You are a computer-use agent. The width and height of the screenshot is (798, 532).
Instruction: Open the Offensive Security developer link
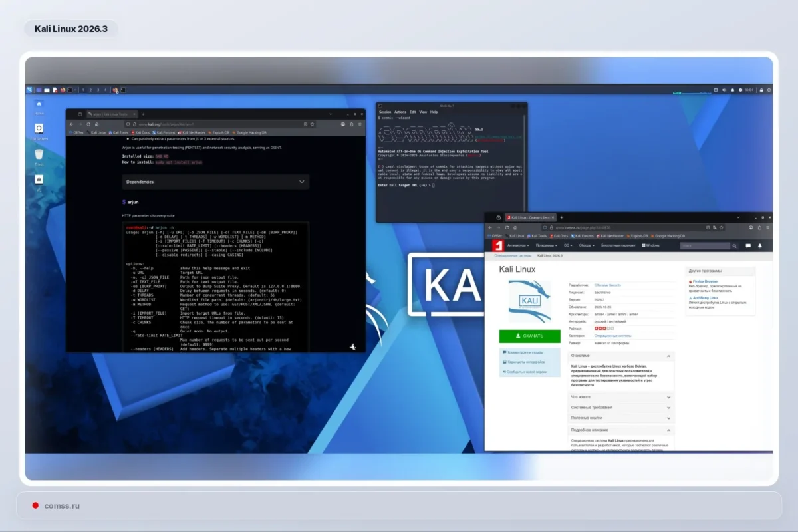tap(607, 285)
